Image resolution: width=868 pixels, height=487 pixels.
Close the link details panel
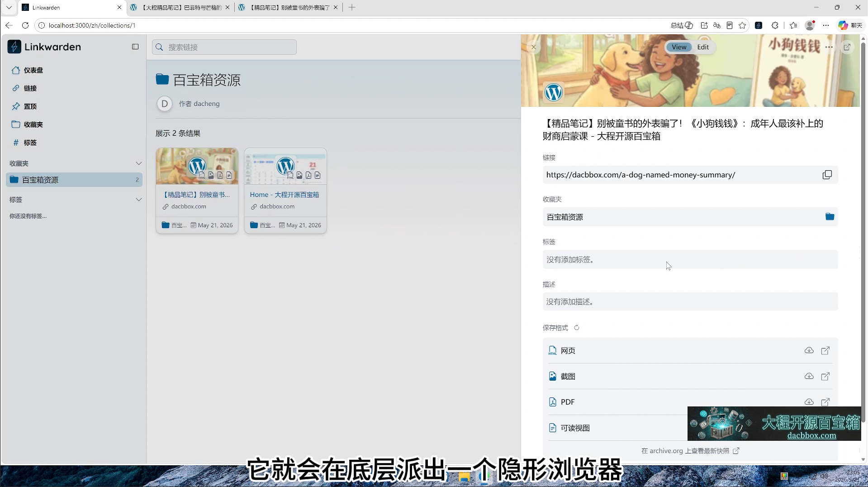[534, 47]
